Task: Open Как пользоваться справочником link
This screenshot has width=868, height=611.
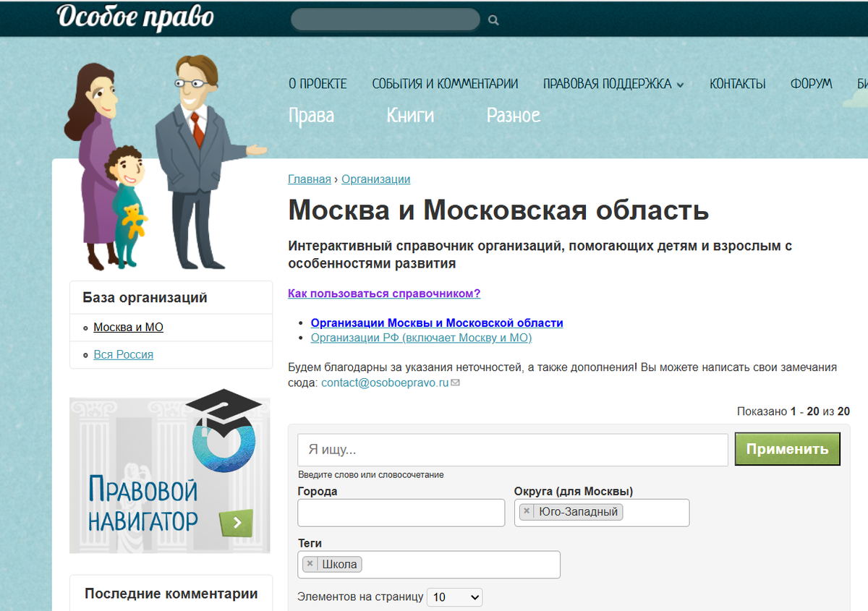Action: 384,294
